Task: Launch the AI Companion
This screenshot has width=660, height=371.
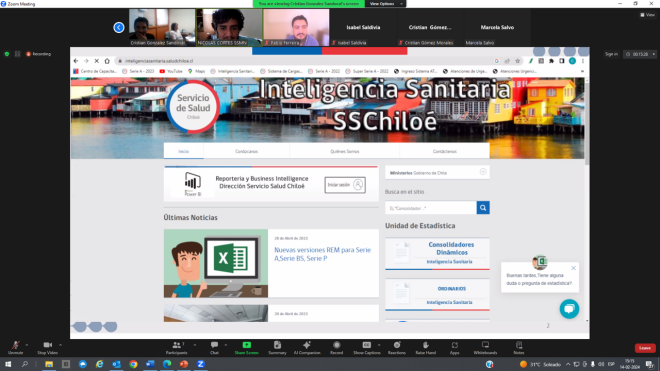Action: tap(307, 347)
